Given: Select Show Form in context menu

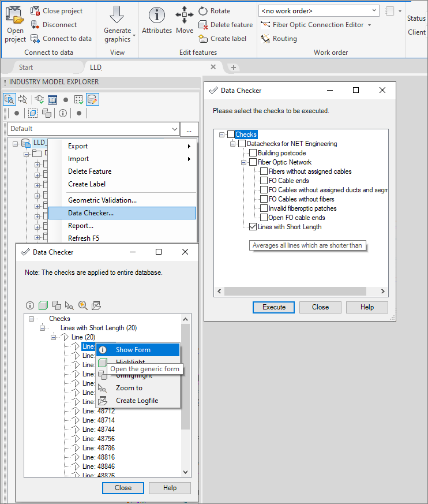Looking at the screenshot, I should coord(138,350).
